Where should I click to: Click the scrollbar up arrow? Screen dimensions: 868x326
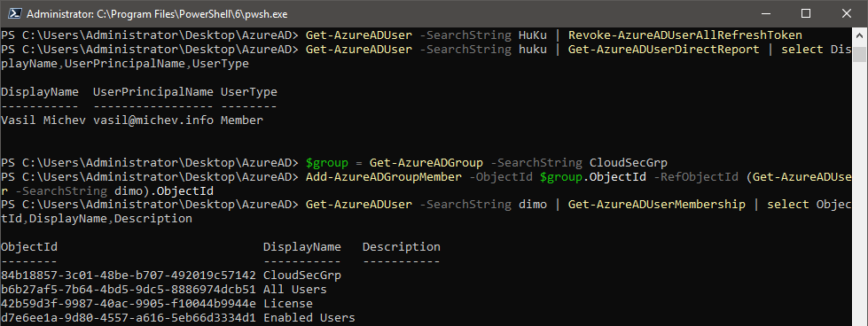[858, 36]
